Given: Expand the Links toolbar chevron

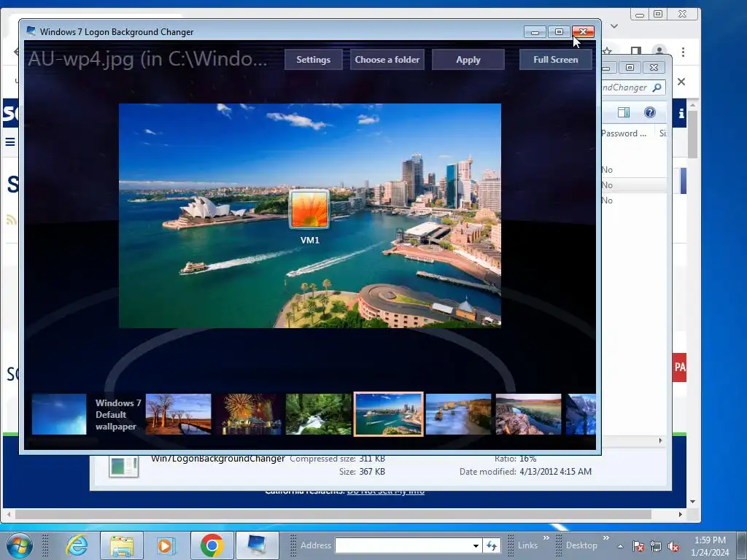Looking at the screenshot, I should 546,538.
